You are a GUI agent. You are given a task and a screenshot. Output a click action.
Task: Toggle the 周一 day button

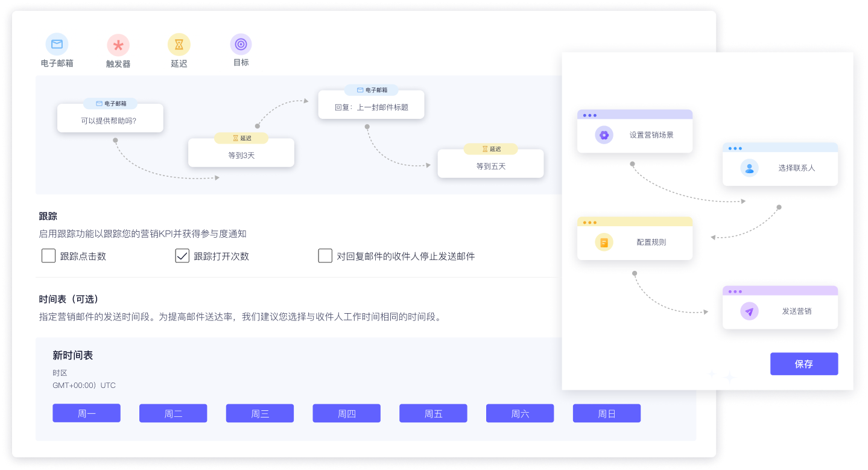click(x=86, y=413)
